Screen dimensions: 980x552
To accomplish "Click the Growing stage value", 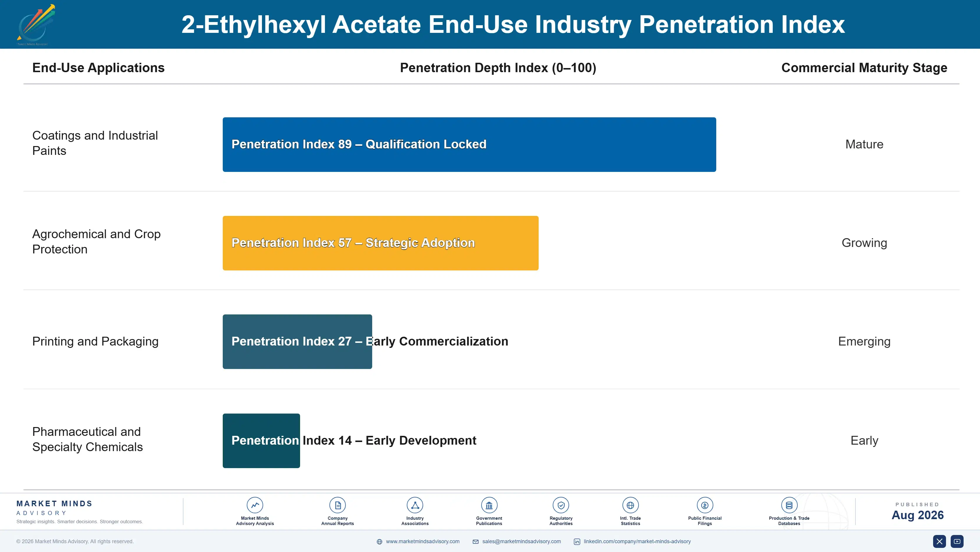I will click(864, 243).
